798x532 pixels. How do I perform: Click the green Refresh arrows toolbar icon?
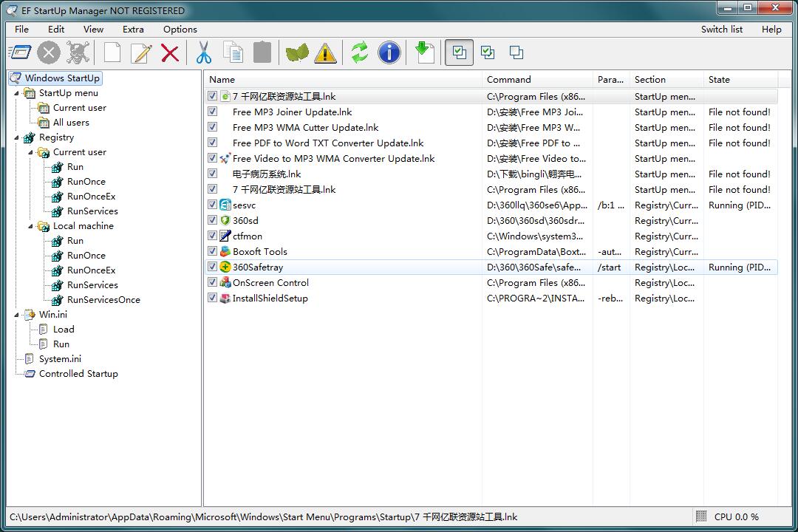point(360,52)
